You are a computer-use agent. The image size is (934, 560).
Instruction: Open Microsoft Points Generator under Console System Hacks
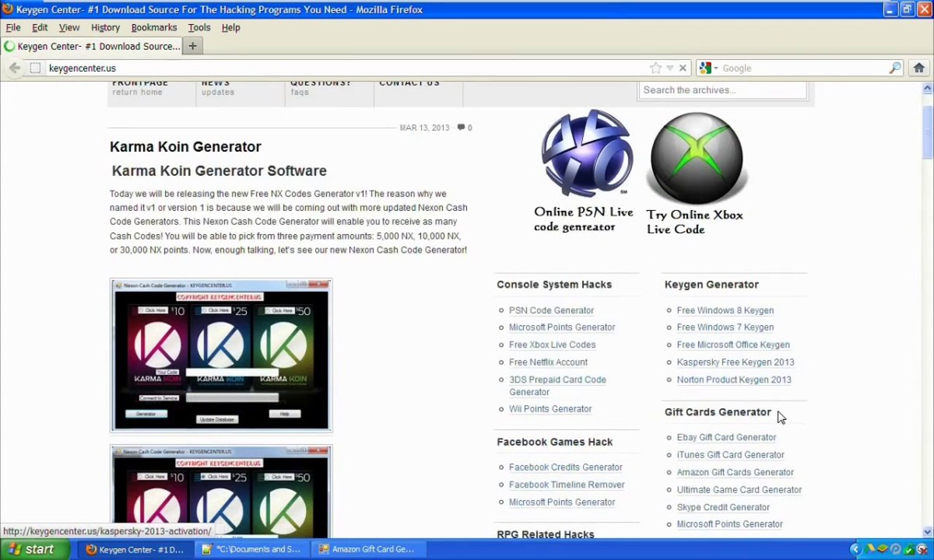(562, 327)
